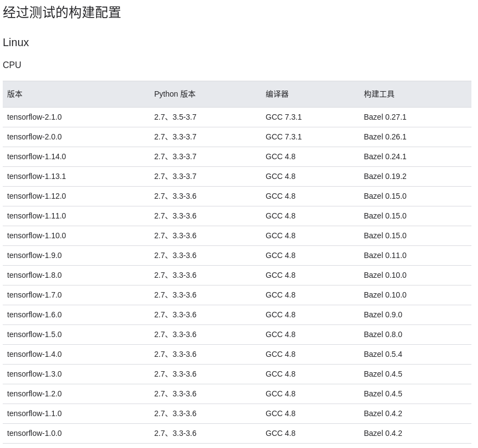Screen dimensions: 478x448
Task: Select the tensorflow-1.10.0 cell
Action: pos(37,236)
